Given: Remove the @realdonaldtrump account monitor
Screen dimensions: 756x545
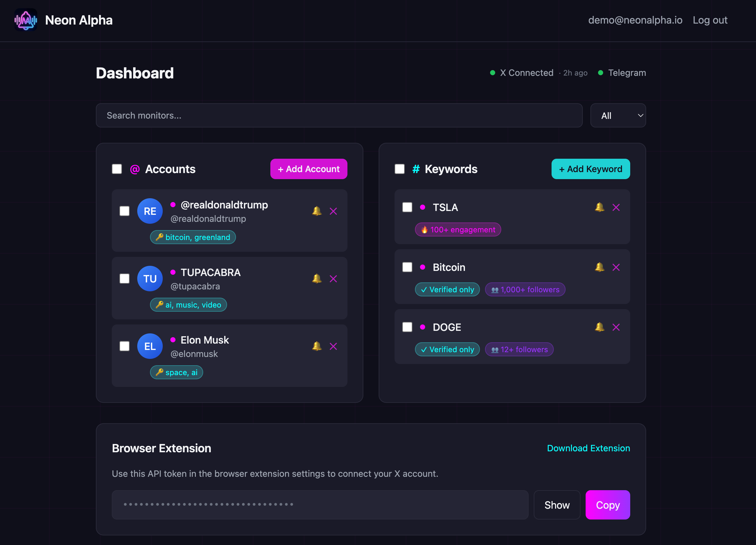Looking at the screenshot, I should [333, 211].
